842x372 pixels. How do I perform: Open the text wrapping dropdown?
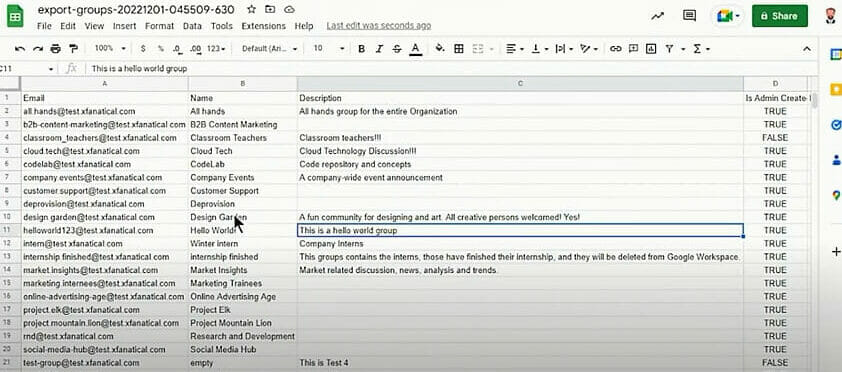click(564, 49)
